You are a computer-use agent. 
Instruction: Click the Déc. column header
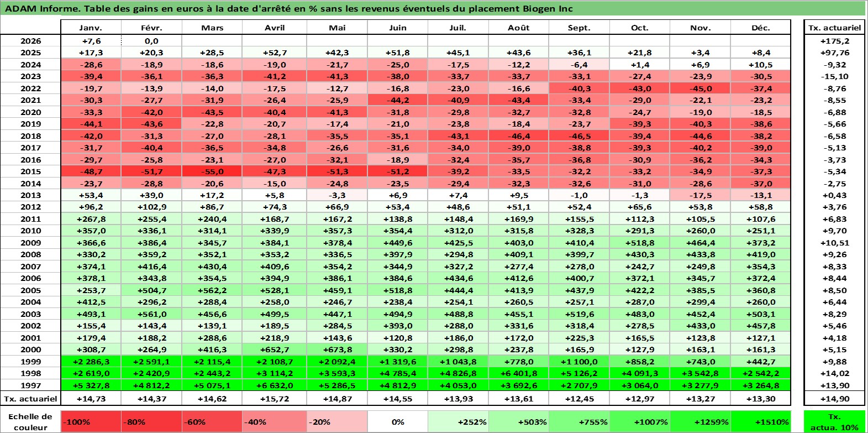point(761,28)
